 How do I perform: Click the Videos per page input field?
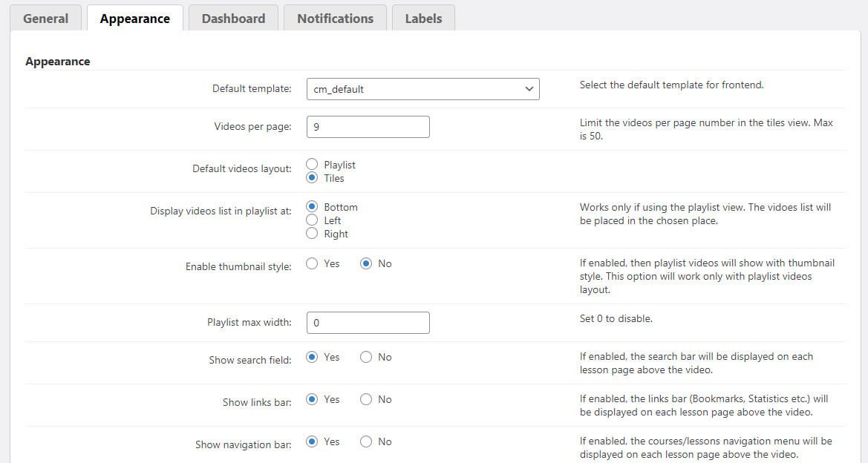pos(368,126)
